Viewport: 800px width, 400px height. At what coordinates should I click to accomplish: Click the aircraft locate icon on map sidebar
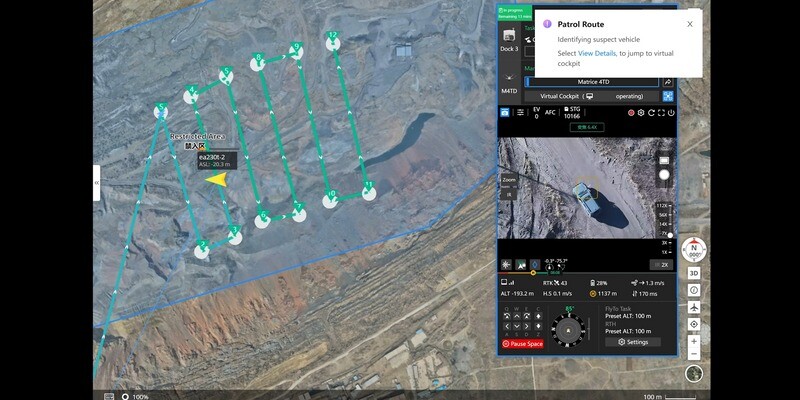point(694,307)
